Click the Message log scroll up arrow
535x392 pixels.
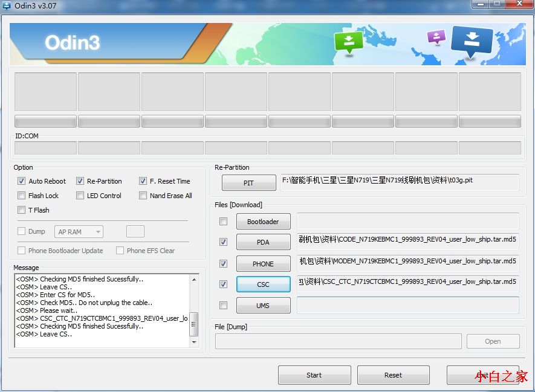pyautogui.click(x=194, y=280)
